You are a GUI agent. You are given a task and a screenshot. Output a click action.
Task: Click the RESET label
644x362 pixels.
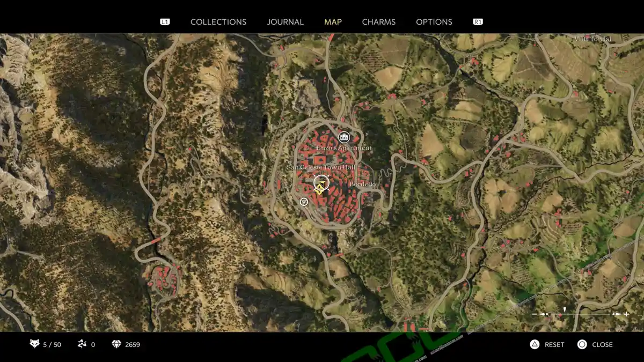[554, 345]
